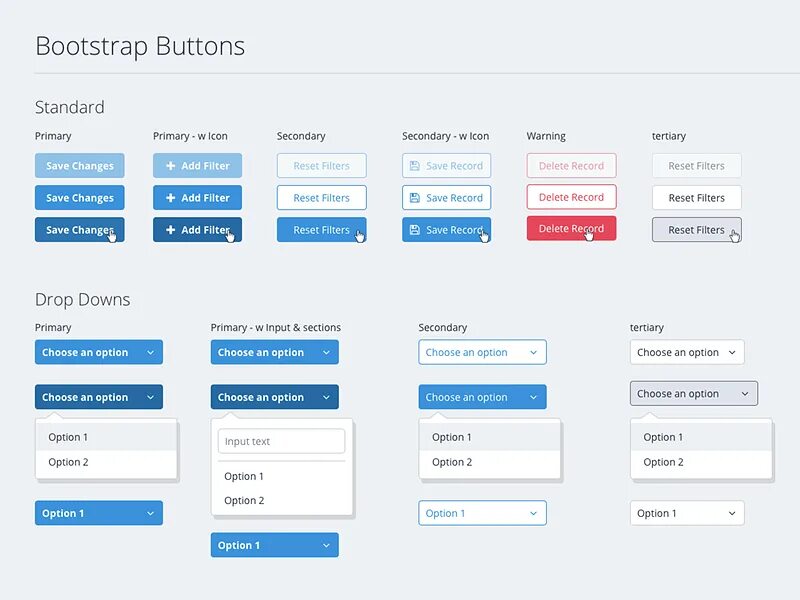
Task: Select Option 2 in the Primary dropdown menu
Action: (x=106, y=462)
